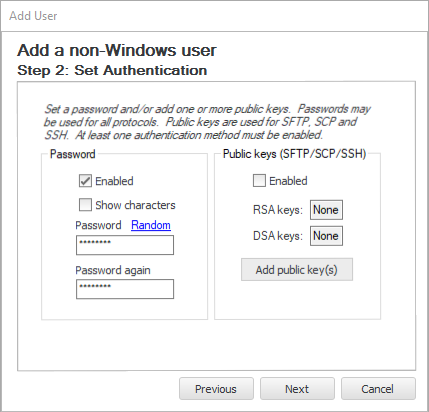Enable the Show characters checkbox
429x412 pixels.
[x=85, y=205]
